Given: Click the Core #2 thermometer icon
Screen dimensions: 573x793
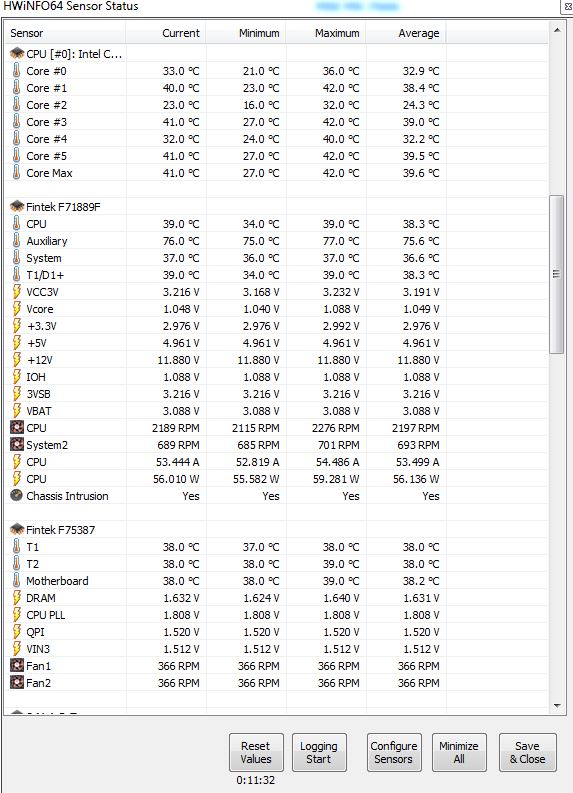Looking at the screenshot, I should (x=17, y=104).
